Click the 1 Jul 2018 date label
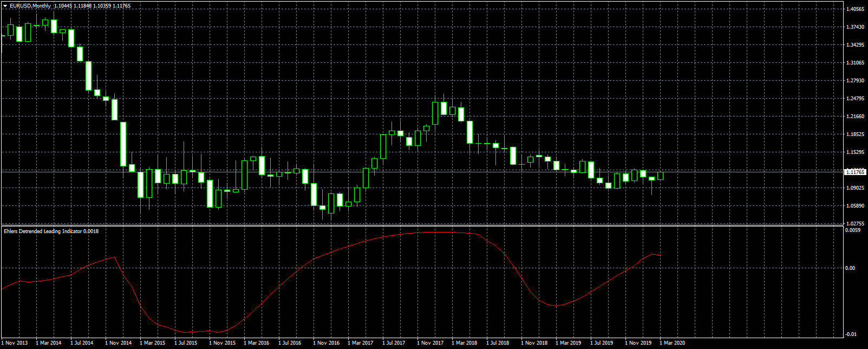 click(498, 343)
